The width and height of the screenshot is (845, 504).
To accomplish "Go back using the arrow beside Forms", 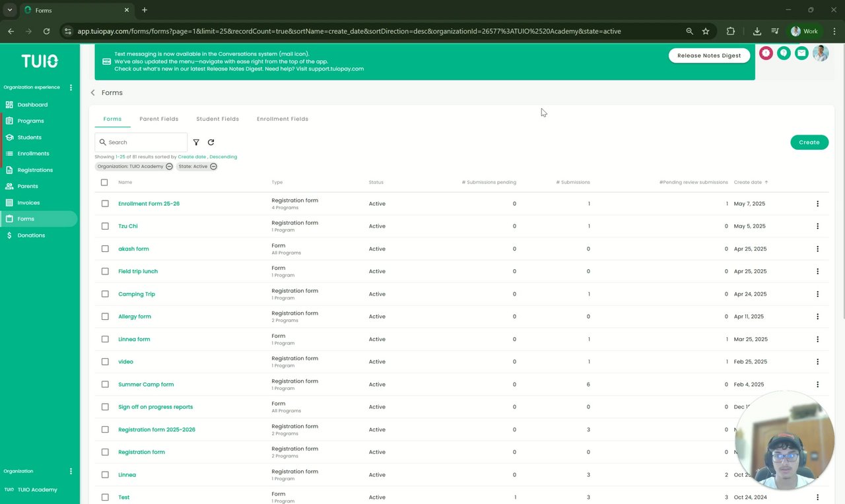I will pyautogui.click(x=93, y=93).
